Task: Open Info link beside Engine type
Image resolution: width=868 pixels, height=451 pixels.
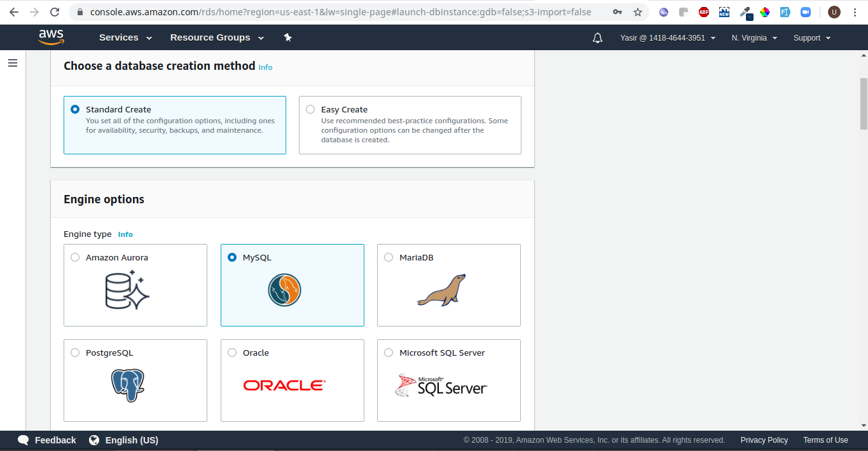Action: click(x=125, y=234)
